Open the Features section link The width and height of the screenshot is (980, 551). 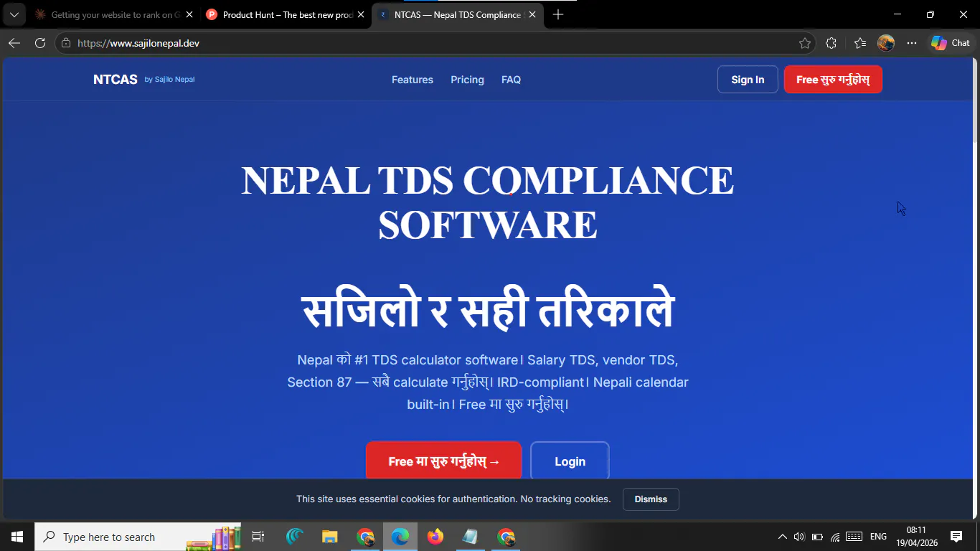point(413,80)
